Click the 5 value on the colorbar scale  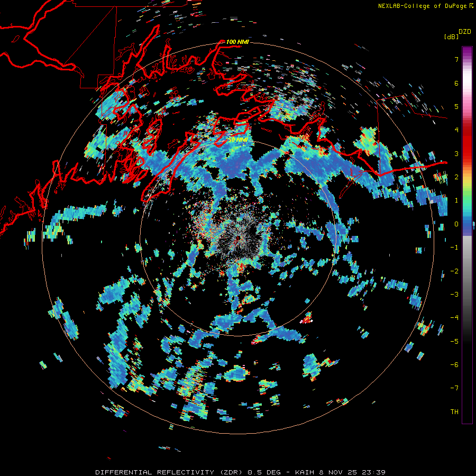click(456, 106)
